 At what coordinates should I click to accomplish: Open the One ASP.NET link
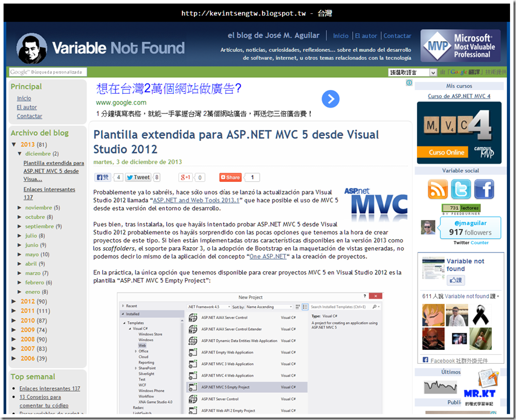(x=268, y=256)
